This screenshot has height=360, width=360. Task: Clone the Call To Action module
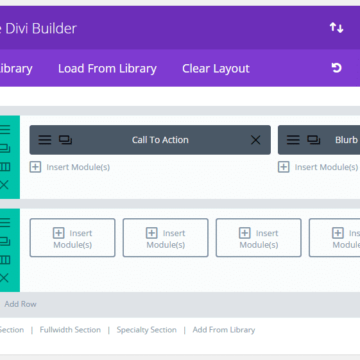pyautogui.click(x=65, y=140)
